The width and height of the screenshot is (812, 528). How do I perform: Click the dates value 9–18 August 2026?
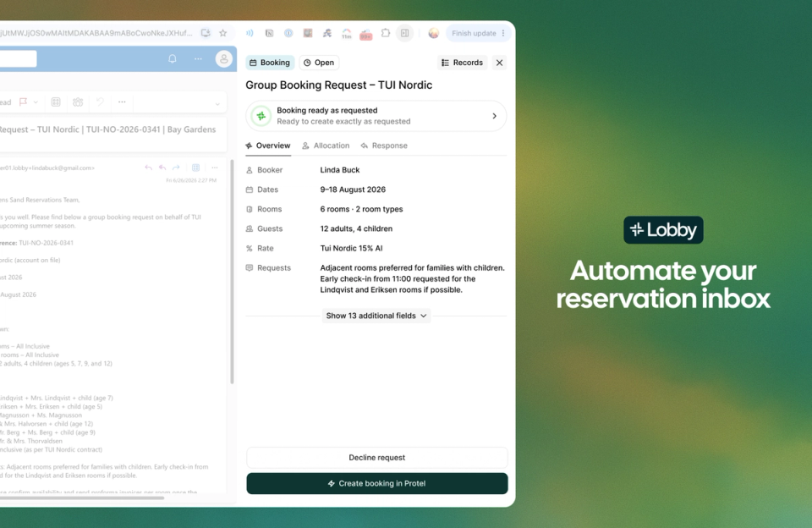coord(353,190)
